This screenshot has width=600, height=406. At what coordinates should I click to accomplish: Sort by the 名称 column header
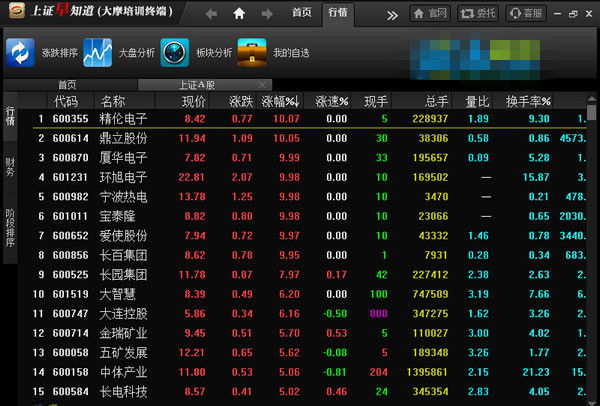coord(113,101)
